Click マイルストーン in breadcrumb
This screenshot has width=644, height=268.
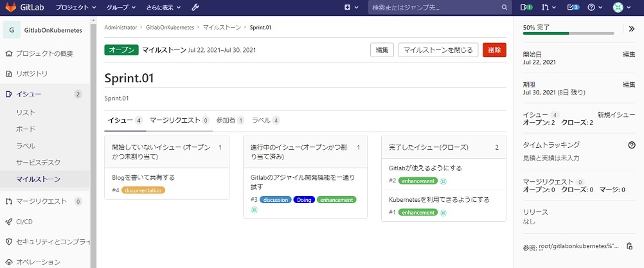point(222,28)
